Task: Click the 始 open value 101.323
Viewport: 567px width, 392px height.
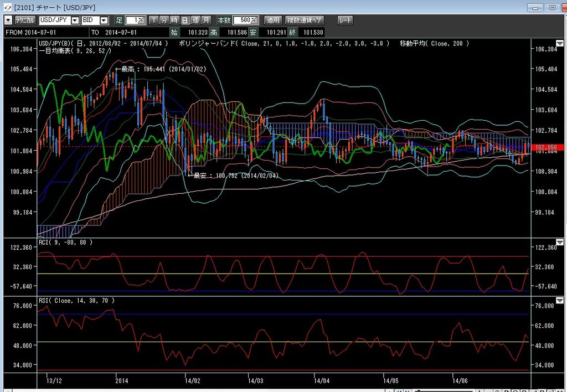Action: click(198, 33)
